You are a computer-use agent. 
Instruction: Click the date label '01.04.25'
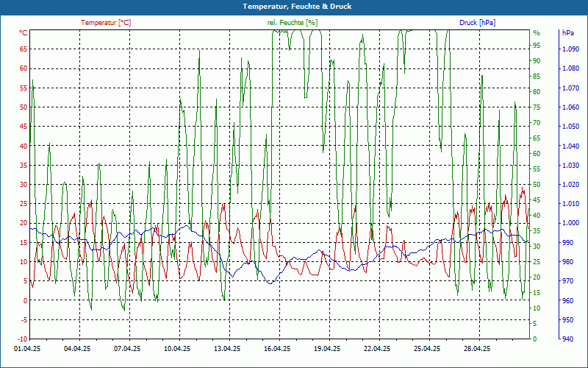tap(27, 349)
